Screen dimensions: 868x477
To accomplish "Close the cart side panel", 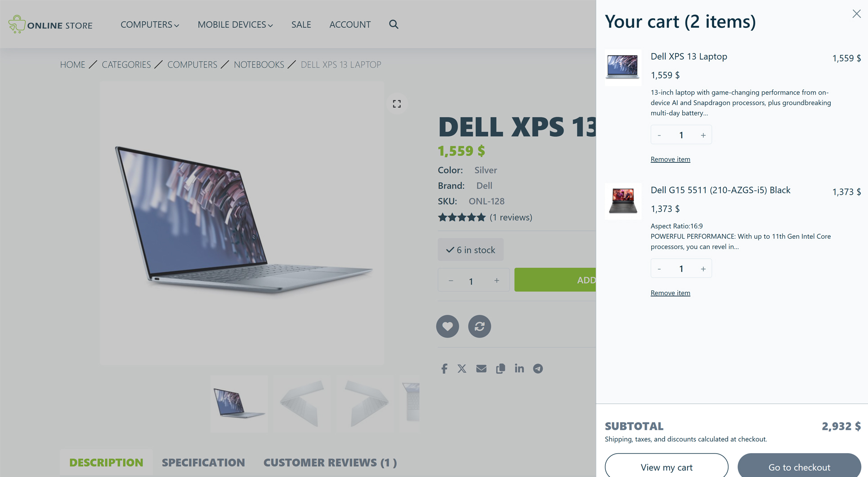I will 856,14.
